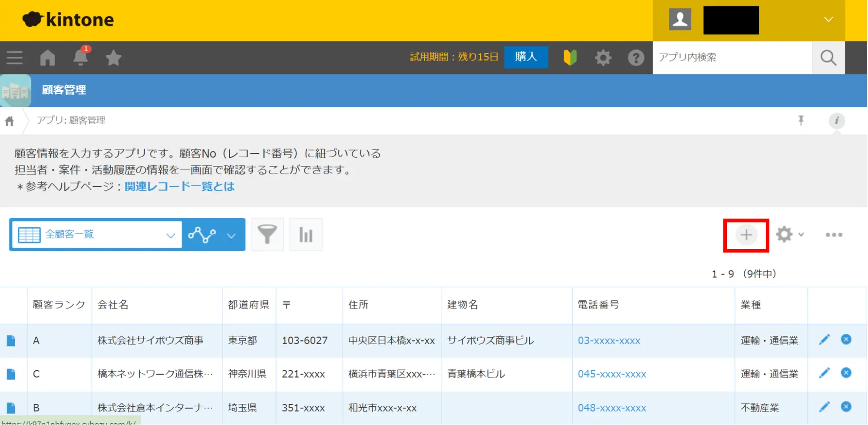Click the アプリ内検索 search field

732,57
